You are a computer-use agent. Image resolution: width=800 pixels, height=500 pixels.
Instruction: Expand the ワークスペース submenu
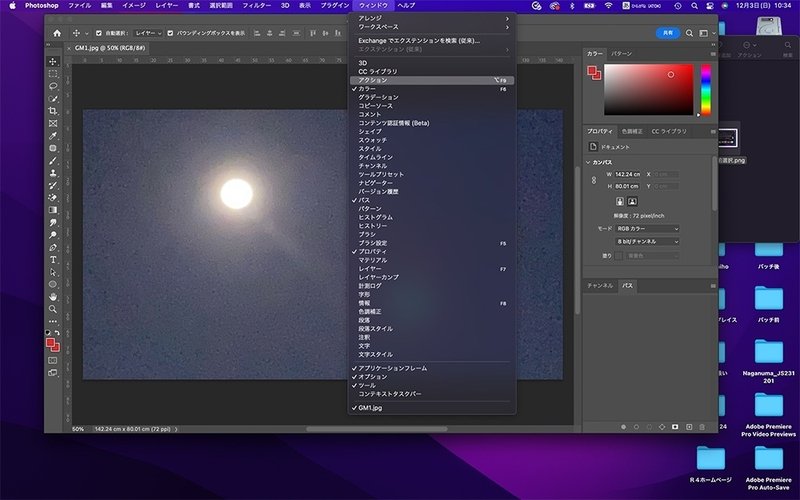pos(432,27)
